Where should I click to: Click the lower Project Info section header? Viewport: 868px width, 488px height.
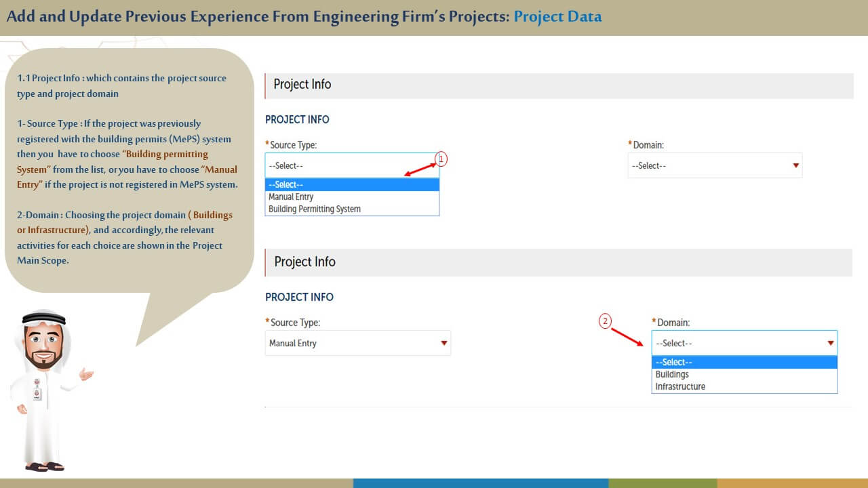tap(304, 262)
